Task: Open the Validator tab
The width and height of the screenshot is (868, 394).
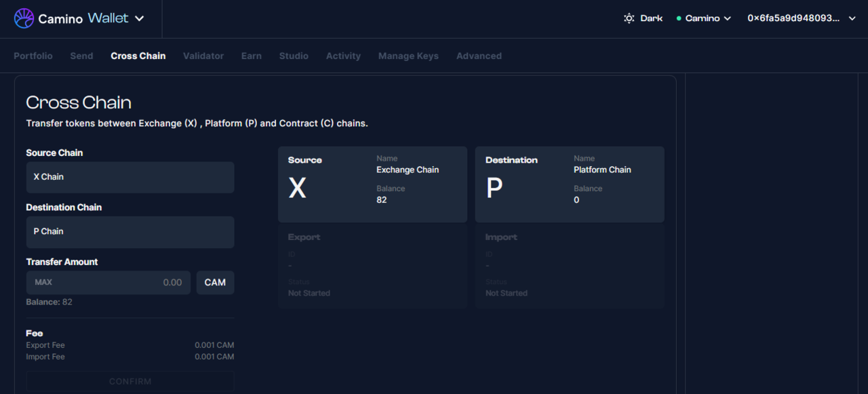Action: 203,56
